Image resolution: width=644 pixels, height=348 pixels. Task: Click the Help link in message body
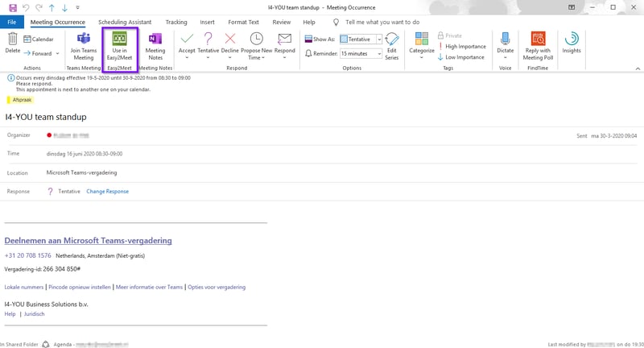point(10,314)
